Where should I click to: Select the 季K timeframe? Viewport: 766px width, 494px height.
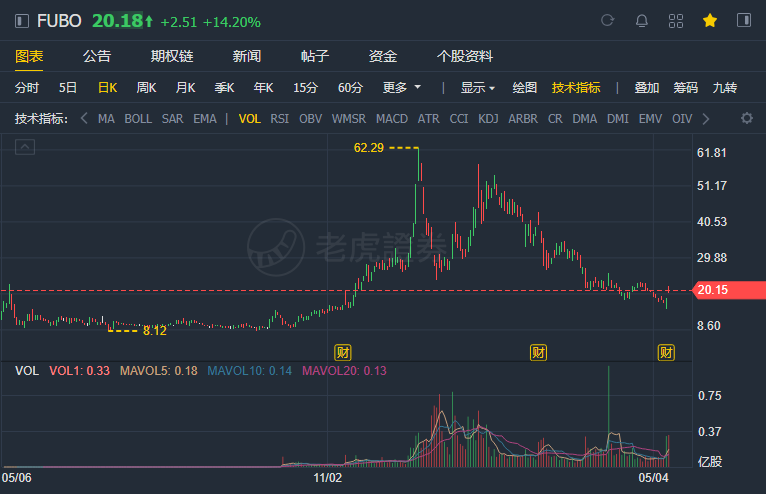pyautogui.click(x=224, y=87)
